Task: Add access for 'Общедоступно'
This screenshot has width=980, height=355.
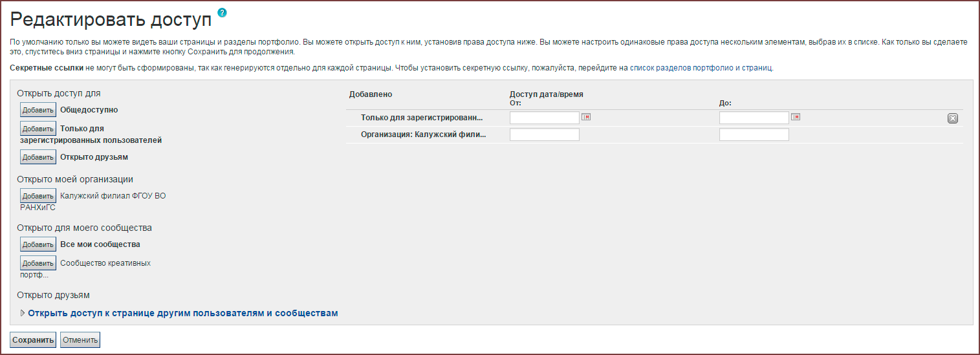Action: point(38,110)
